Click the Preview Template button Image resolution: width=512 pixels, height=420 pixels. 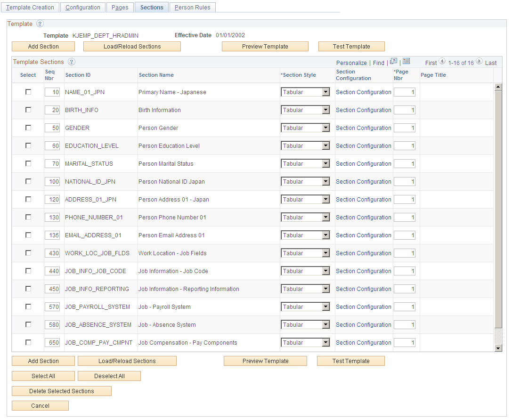point(265,46)
